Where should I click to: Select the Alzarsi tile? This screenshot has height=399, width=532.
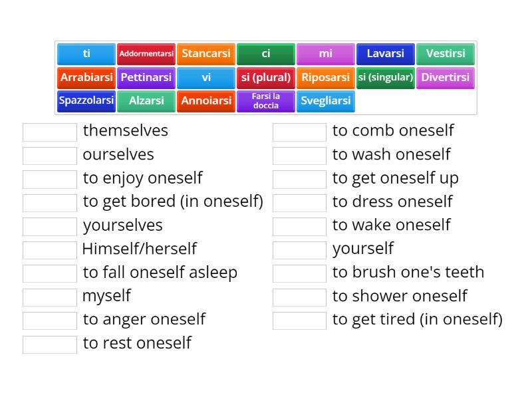(146, 101)
